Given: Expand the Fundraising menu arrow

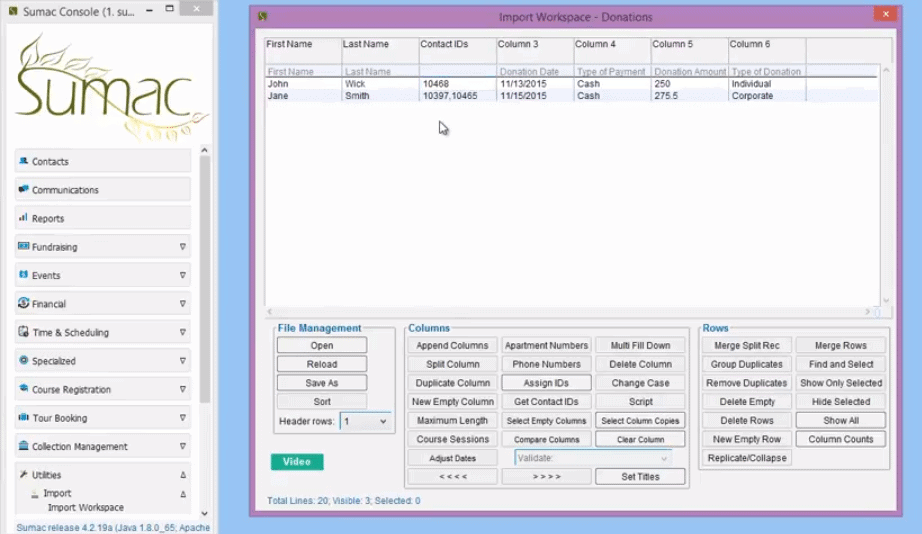Looking at the screenshot, I should pos(182,247).
